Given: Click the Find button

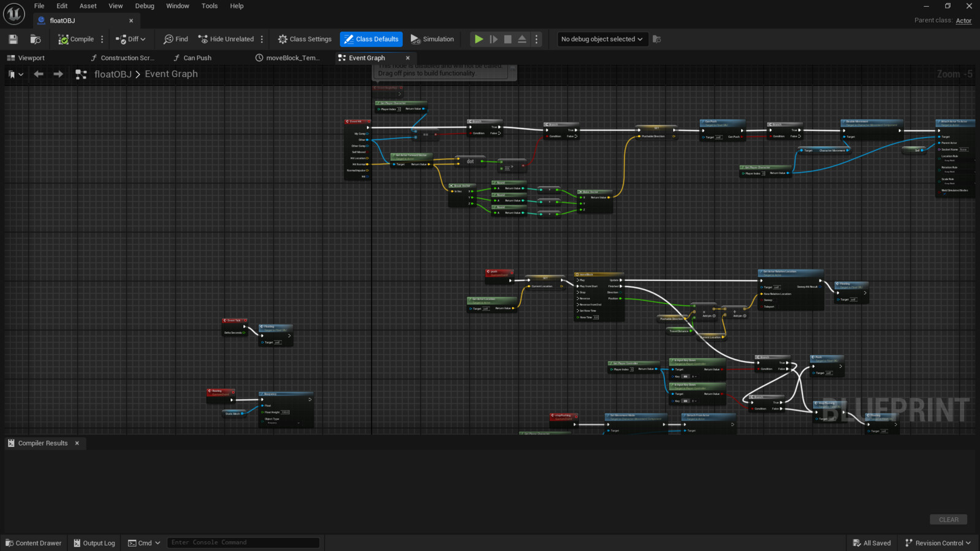Looking at the screenshot, I should (x=176, y=39).
